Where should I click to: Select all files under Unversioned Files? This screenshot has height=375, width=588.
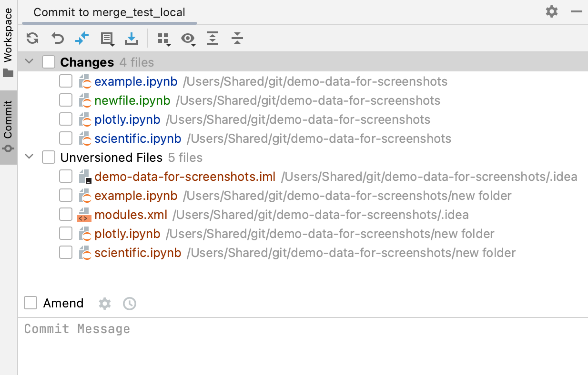pos(48,157)
